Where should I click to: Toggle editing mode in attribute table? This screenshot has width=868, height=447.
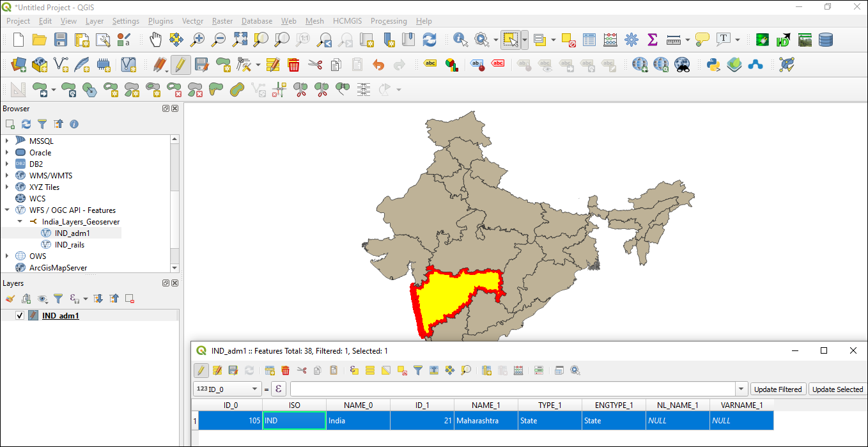(x=201, y=370)
